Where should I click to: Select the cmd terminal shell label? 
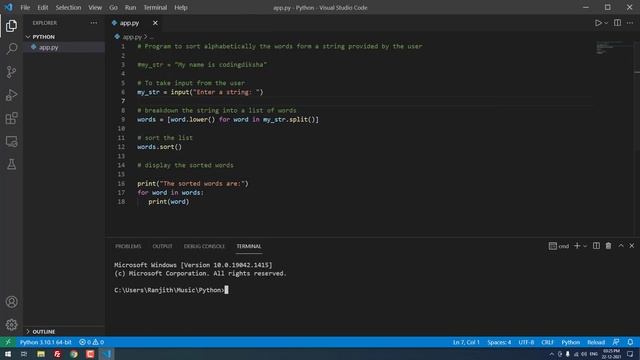(x=559, y=246)
